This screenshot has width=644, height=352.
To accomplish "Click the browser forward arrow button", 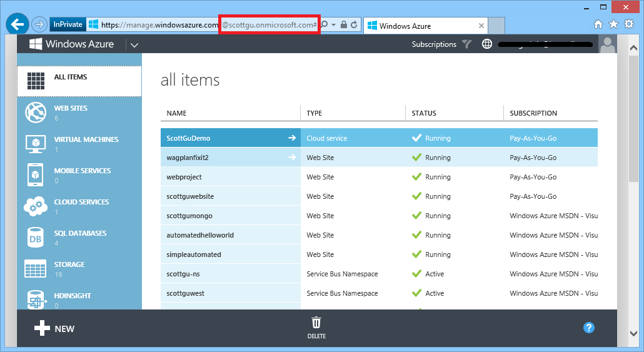I will coord(39,24).
